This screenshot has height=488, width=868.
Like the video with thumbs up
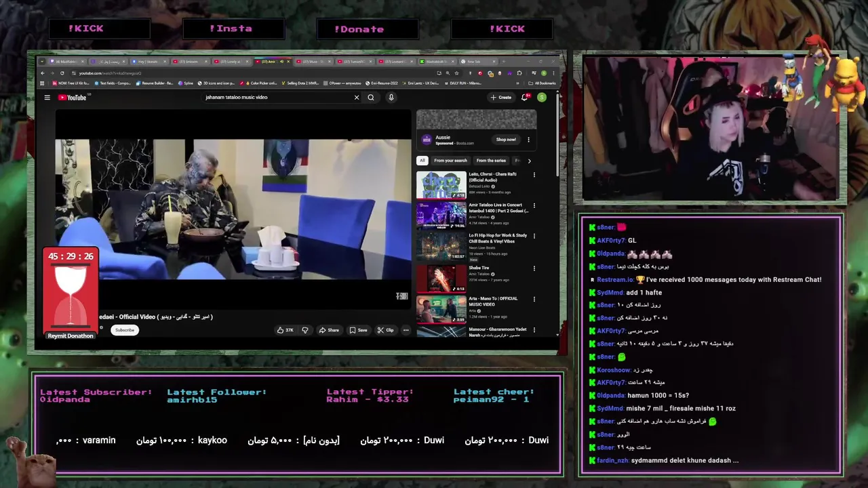pos(285,330)
